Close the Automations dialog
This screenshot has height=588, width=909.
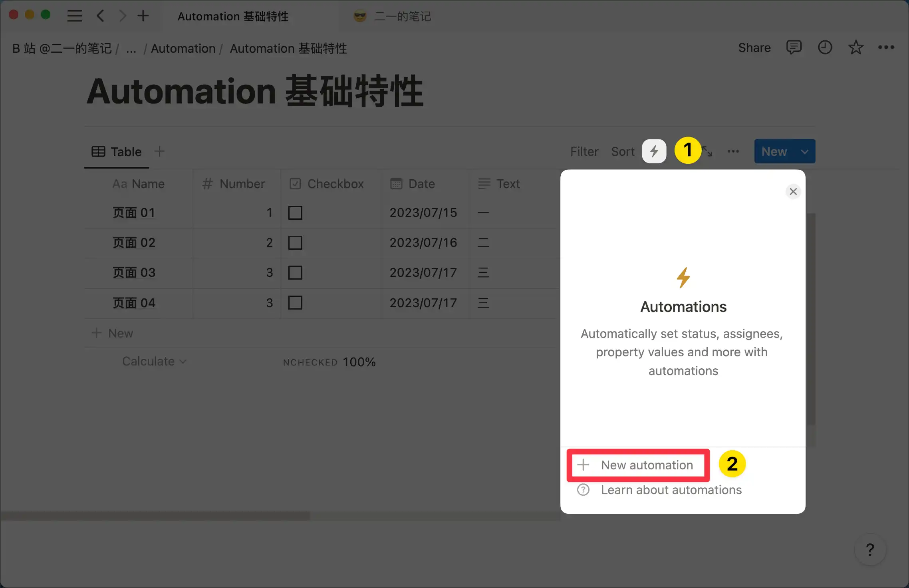tap(793, 191)
